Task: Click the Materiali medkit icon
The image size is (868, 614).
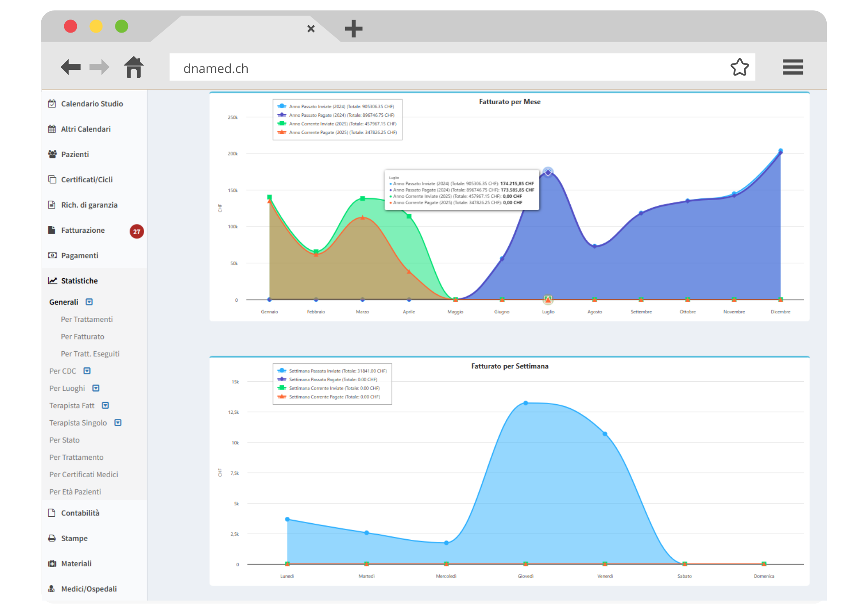Action: (52, 563)
